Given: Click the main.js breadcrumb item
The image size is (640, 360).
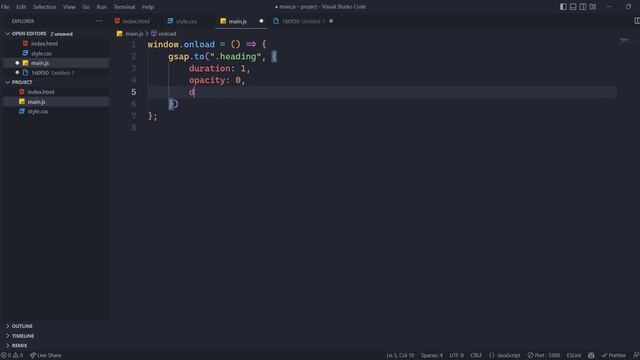Looking at the screenshot, I should 134,33.
